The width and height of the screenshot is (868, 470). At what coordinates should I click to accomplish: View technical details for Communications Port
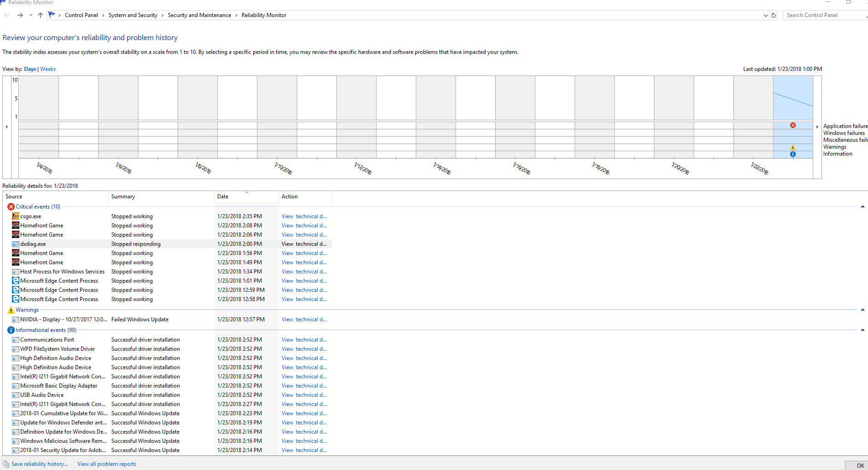click(x=304, y=340)
